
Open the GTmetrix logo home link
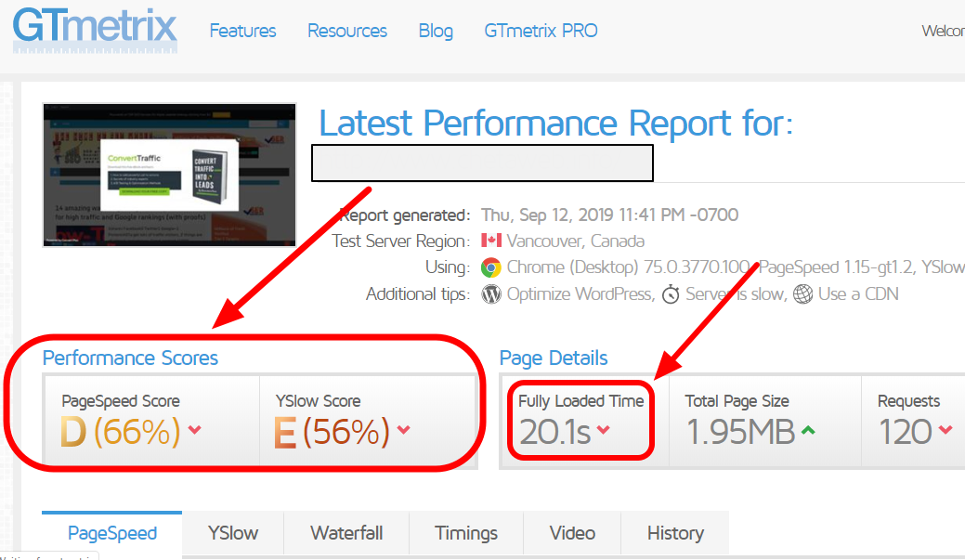coord(95,30)
